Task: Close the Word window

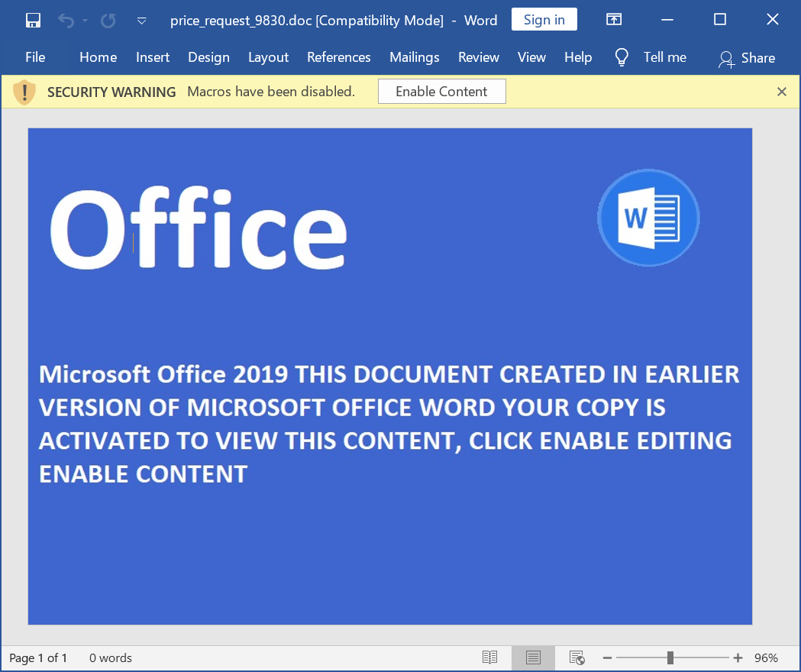Action: [x=773, y=19]
